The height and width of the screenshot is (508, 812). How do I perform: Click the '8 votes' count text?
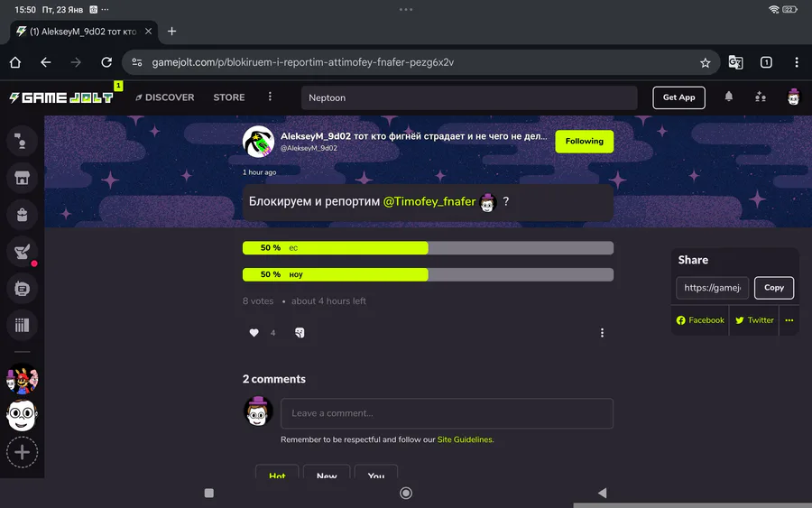(258, 300)
